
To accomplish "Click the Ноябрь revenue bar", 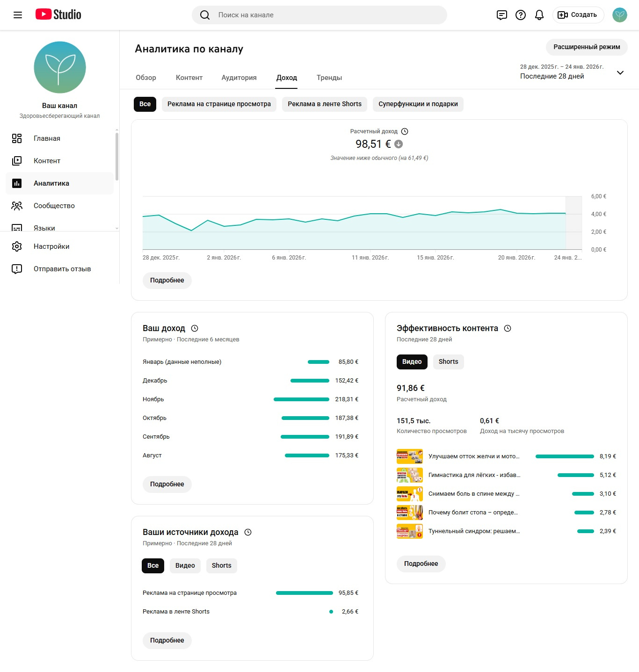I will click(x=301, y=399).
